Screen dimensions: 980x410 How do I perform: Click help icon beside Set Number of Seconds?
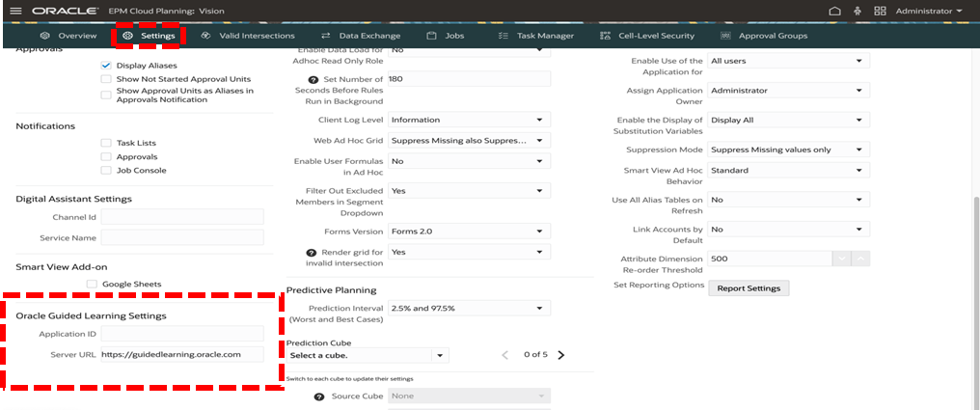[x=313, y=79]
